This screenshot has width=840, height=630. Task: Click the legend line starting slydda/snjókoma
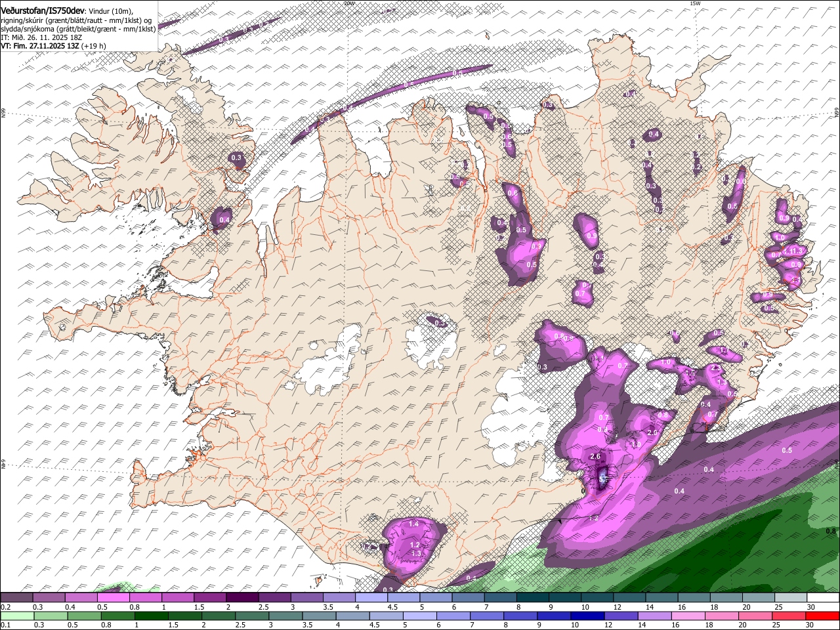pyautogui.click(x=78, y=29)
